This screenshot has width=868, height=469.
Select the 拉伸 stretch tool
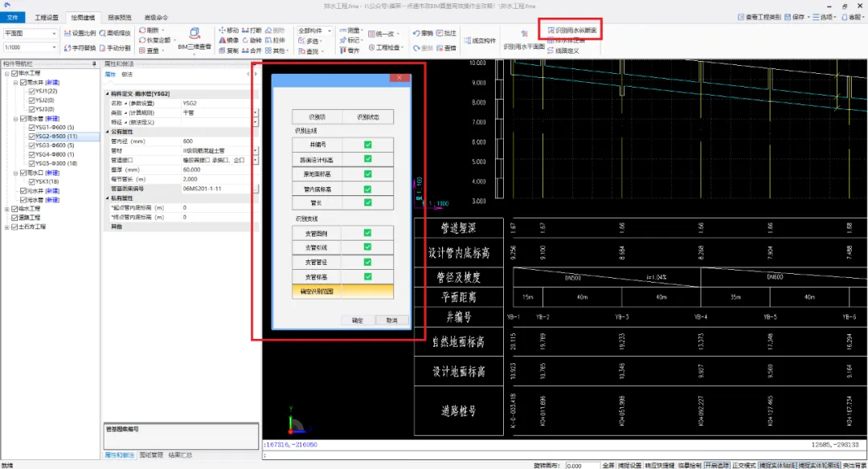275,40
